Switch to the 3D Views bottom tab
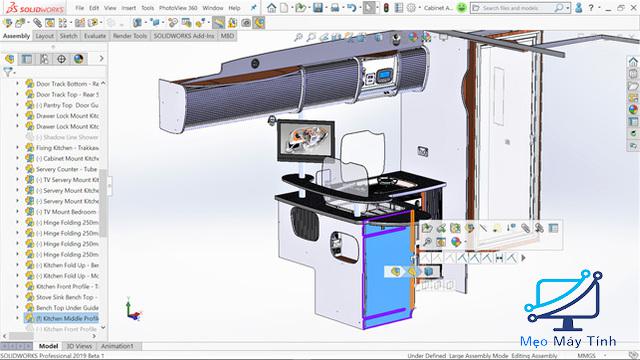Viewport: 640px width, 360px height. click(79, 346)
